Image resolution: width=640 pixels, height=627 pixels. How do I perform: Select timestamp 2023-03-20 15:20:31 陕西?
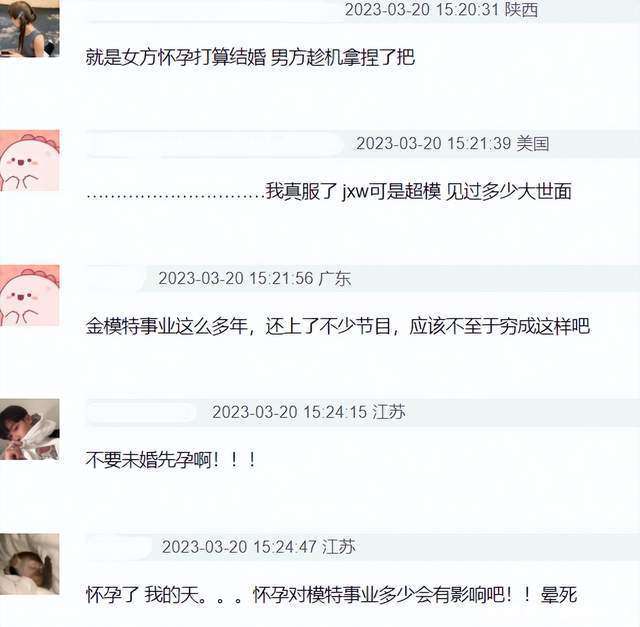(x=441, y=10)
